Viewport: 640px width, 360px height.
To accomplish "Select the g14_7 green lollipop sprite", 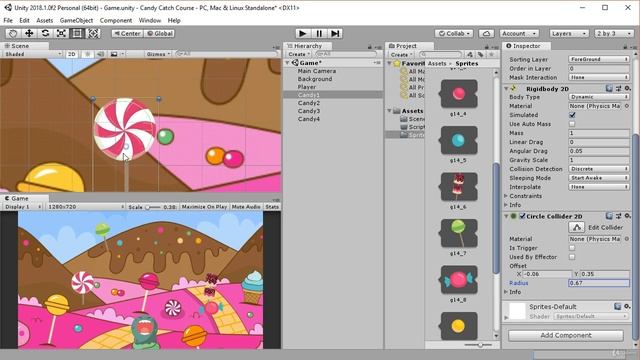I will (x=459, y=233).
